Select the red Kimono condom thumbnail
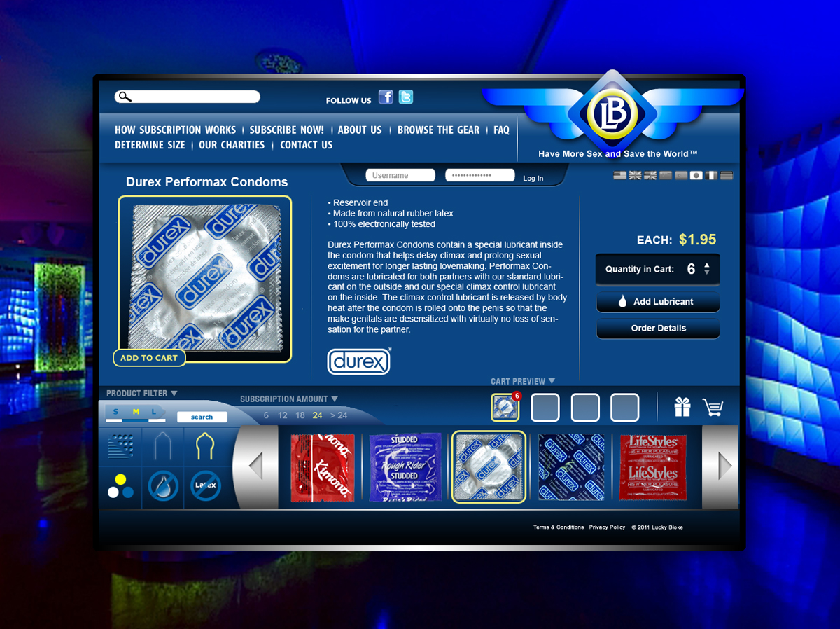The width and height of the screenshot is (840, 629). pyautogui.click(x=323, y=467)
